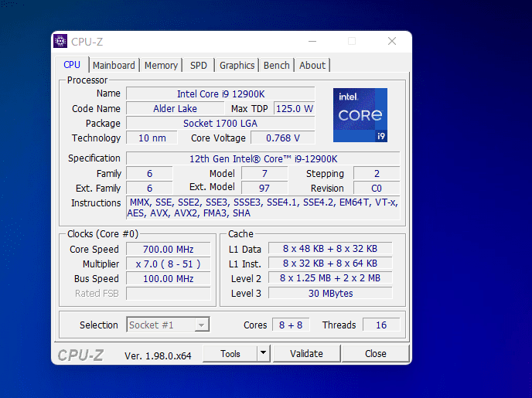Switch to the Bench tab
Screen dimensions: 532x398
(x=277, y=65)
